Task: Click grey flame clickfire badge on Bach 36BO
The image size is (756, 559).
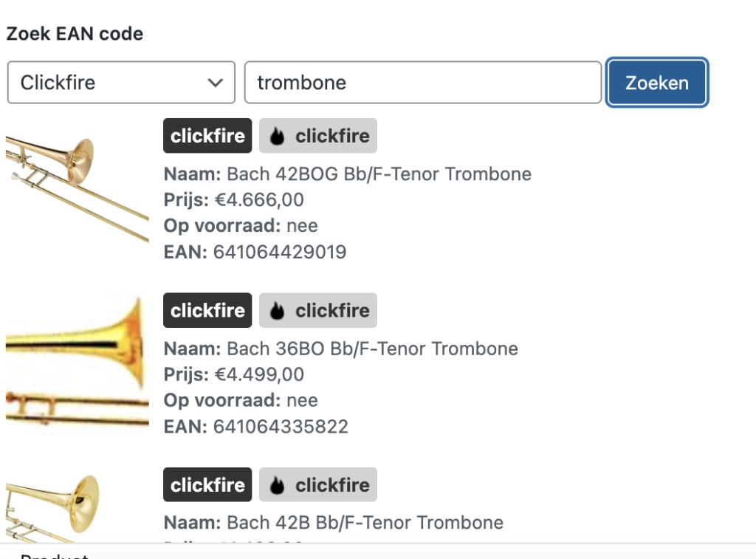Action: click(318, 310)
